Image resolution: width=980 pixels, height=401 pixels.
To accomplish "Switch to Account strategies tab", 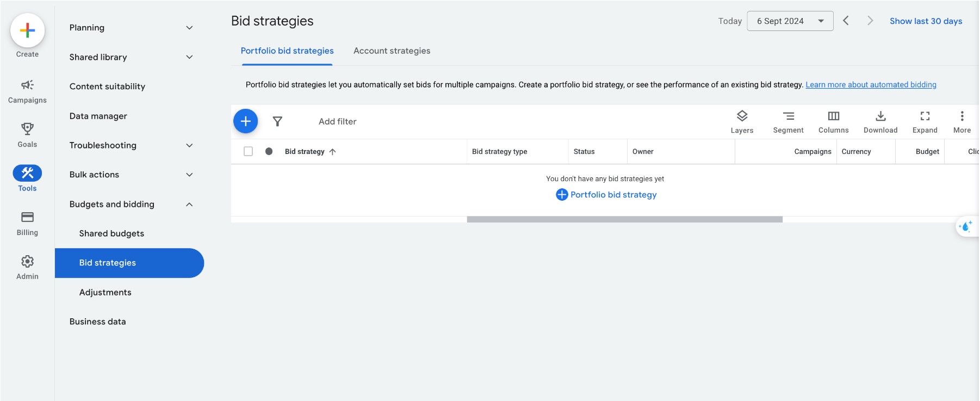I will click(x=392, y=51).
